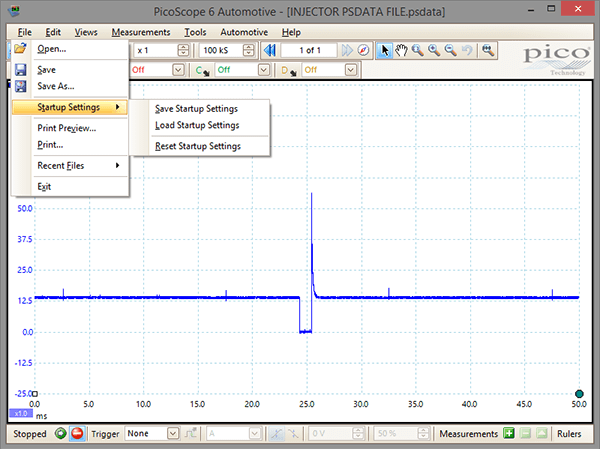Open the Edit menu
Viewport: 600px width, 449px height.
[53, 32]
